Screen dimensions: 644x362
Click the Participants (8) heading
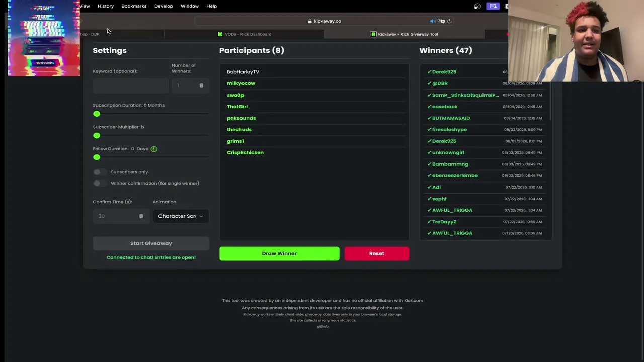pyautogui.click(x=252, y=50)
